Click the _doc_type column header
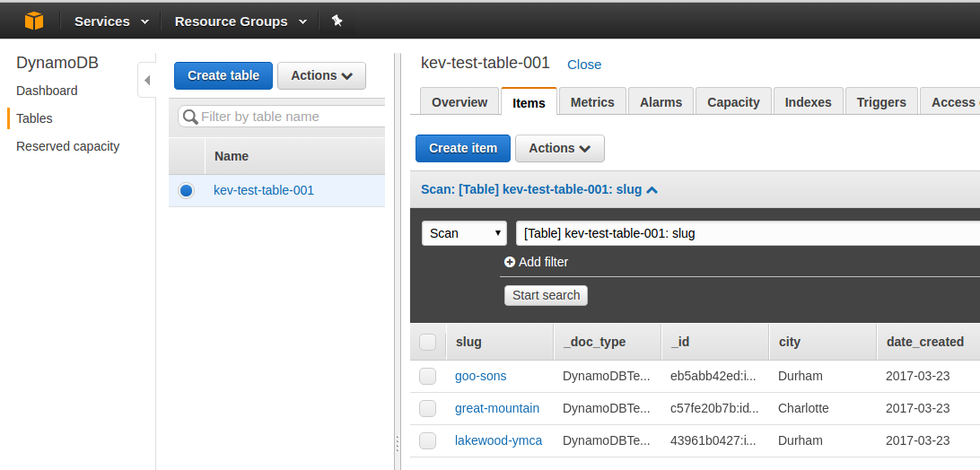 [608, 342]
